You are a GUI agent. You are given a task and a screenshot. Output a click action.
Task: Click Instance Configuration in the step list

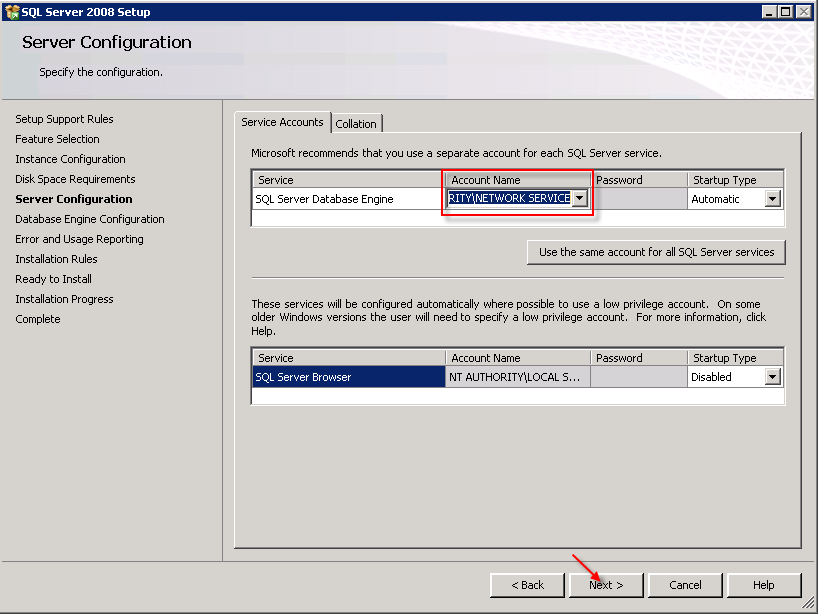(x=70, y=159)
